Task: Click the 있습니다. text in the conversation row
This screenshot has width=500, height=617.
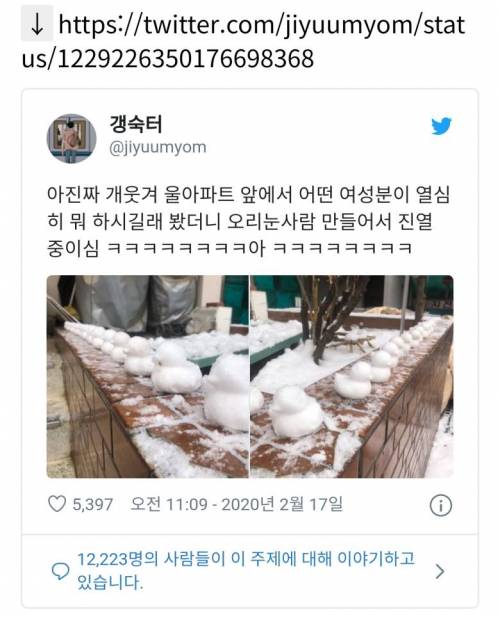Action: point(110,582)
